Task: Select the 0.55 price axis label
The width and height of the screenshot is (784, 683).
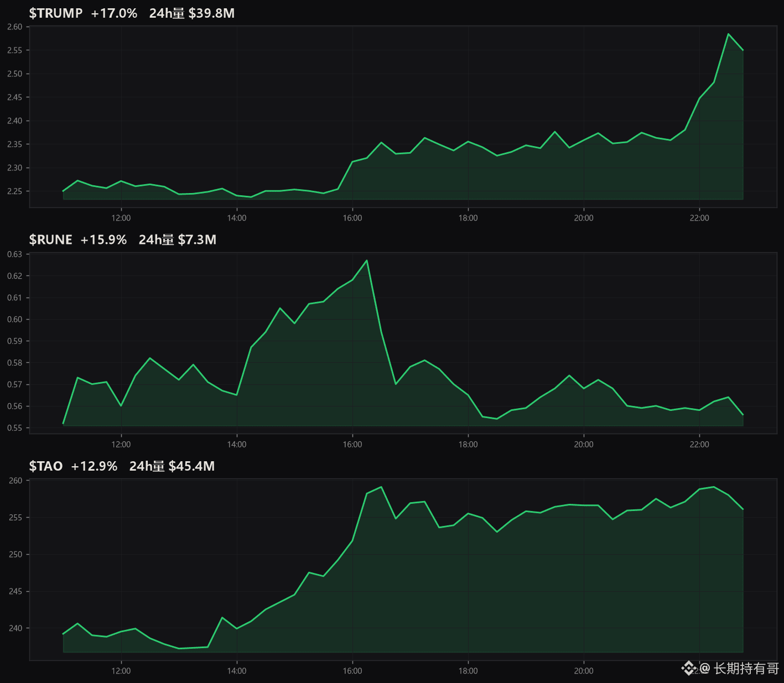Action: [15, 428]
